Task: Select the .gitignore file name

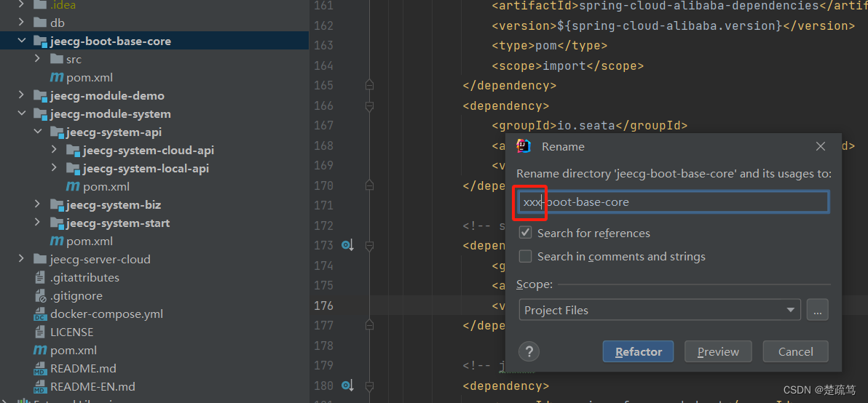Action: pos(76,296)
